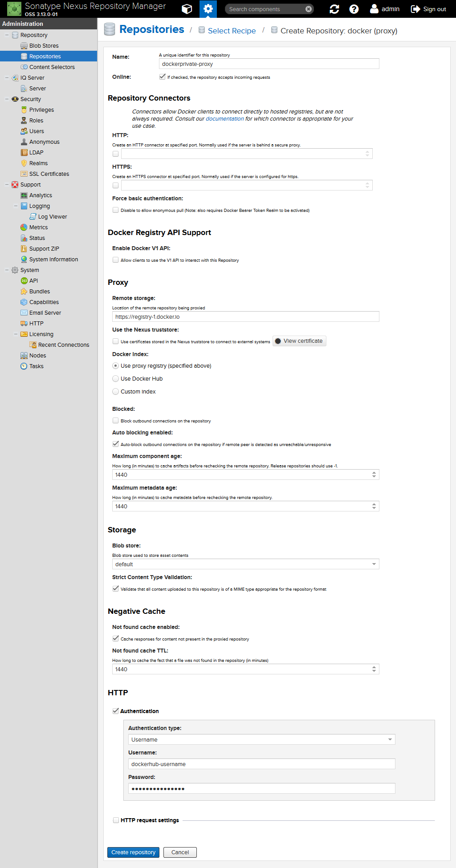Click the API icon in sidebar
Screen dimensions: 456x868
click(x=24, y=281)
